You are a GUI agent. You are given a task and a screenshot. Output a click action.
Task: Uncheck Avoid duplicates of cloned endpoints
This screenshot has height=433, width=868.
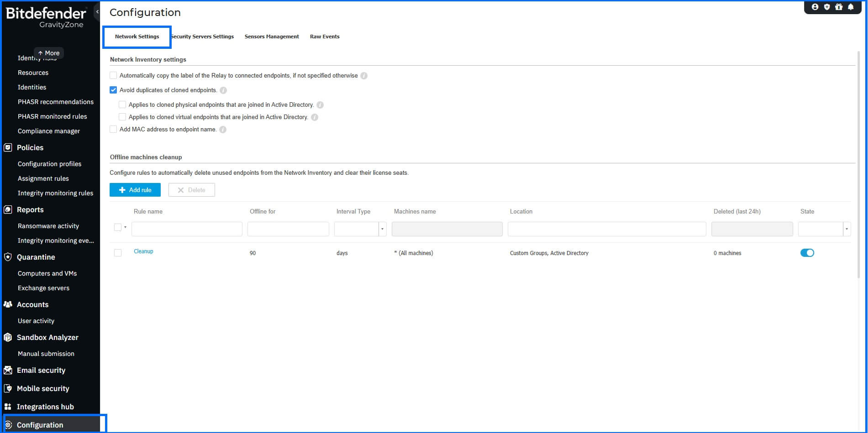pos(113,90)
